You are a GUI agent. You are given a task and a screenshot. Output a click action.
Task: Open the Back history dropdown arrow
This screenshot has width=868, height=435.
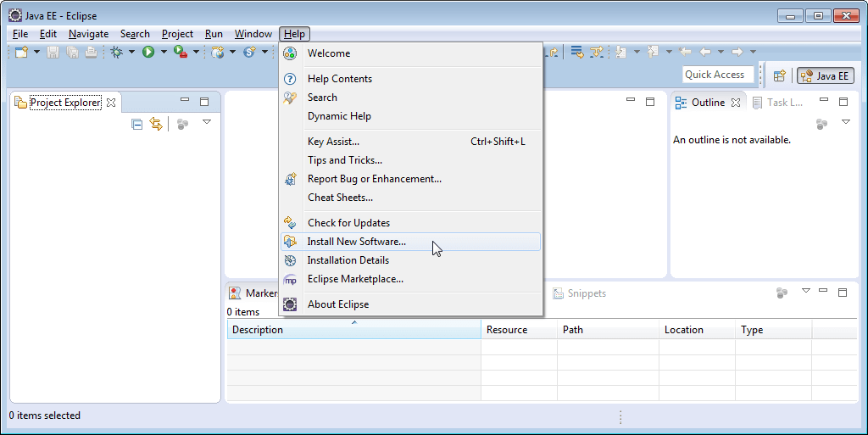click(721, 52)
